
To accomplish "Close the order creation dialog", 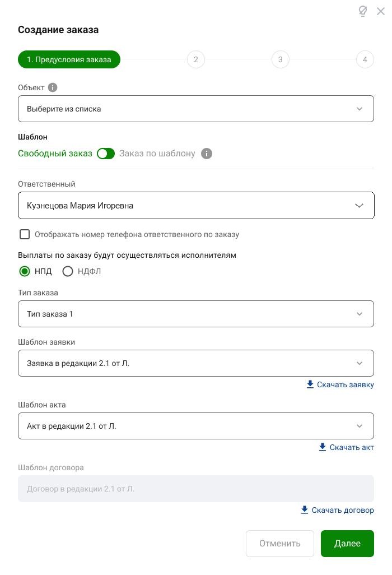I will pyautogui.click(x=381, y=11).
